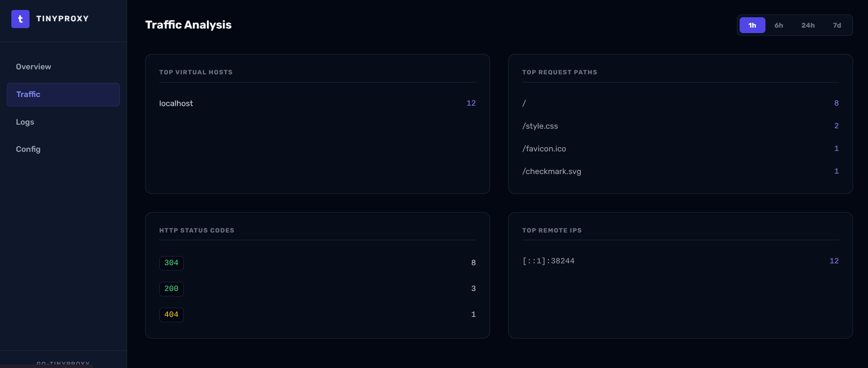Viewport: 868px width, 368px height.
Task: Open the Config page
Action: pyautogui.click(x=28, y=149)
